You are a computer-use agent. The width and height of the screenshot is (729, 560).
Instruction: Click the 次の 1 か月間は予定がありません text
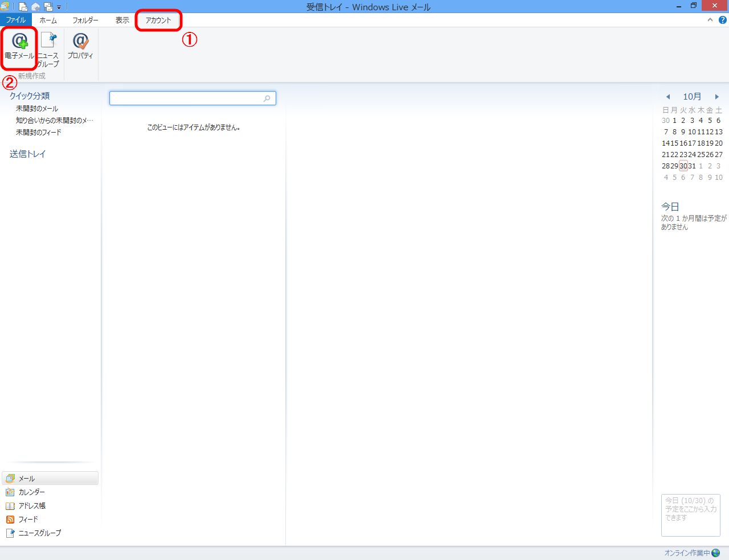coord(694,223)
